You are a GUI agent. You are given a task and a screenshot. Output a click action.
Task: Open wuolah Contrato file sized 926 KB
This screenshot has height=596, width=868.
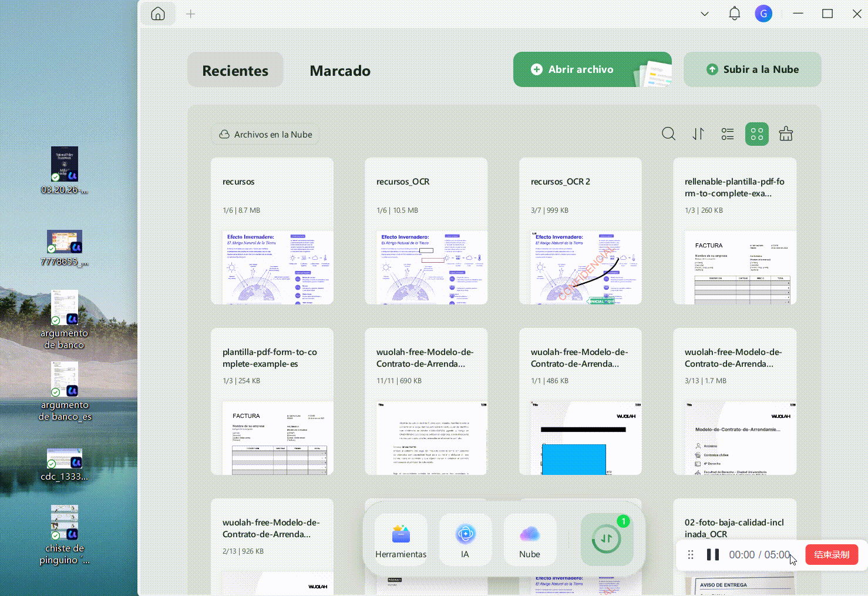pyautogui.click(x=272, y=547)
